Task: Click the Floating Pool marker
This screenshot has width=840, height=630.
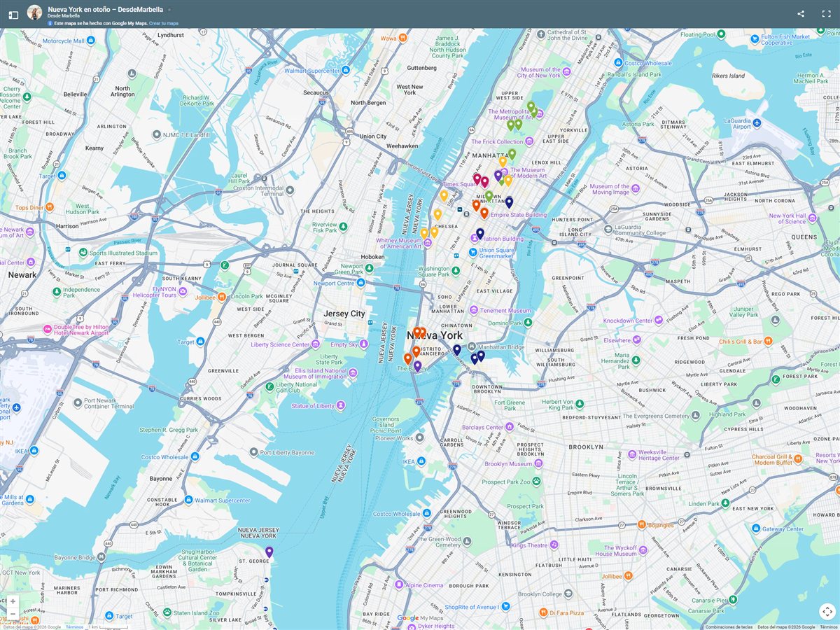Action: tap(722, 34)
